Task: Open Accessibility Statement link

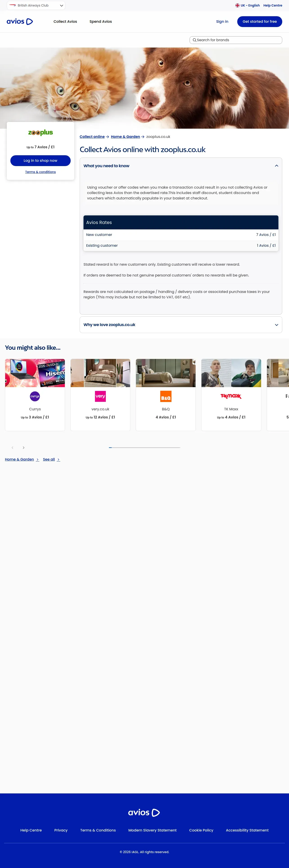Action: (247, 830)
